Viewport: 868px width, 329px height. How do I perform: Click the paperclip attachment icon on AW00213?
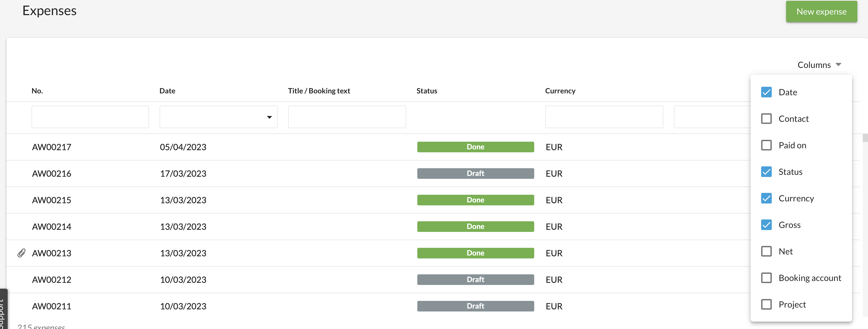click(21, 253)
